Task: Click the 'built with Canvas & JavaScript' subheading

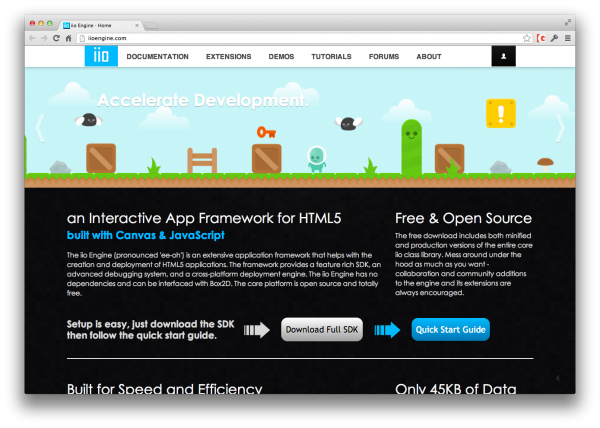Action: point(145,235)
